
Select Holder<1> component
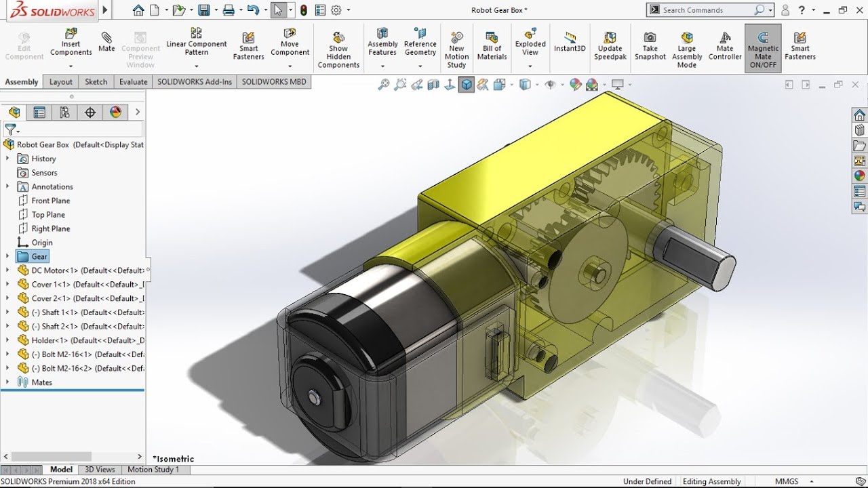[80, 340]
